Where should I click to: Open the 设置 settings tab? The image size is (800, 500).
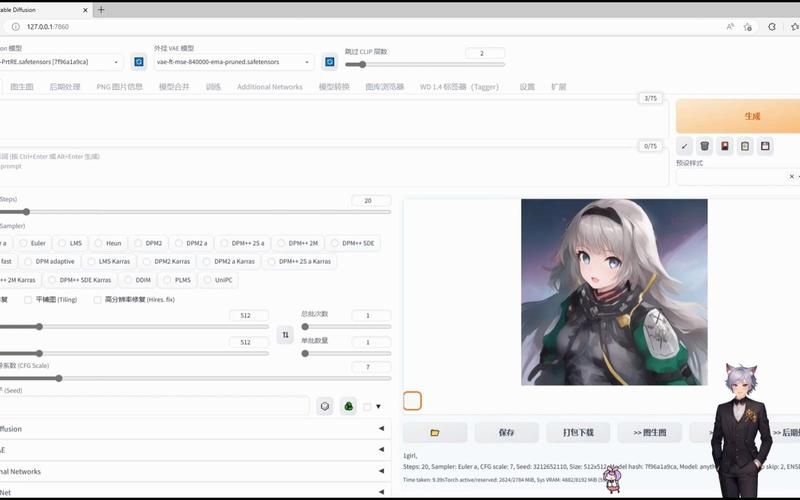click(527, 87)
